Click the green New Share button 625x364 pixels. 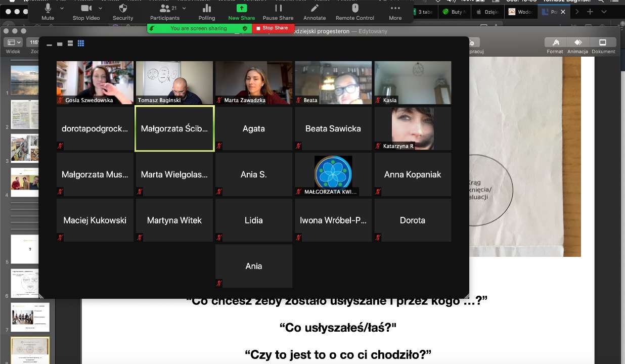pos(242,11)
